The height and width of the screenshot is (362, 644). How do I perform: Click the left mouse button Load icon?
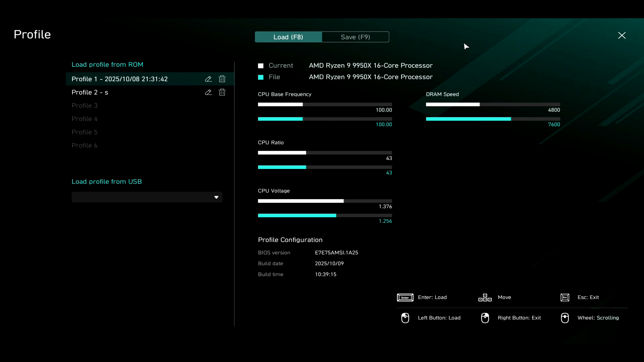pyautogui.click(x=405, y=318)
